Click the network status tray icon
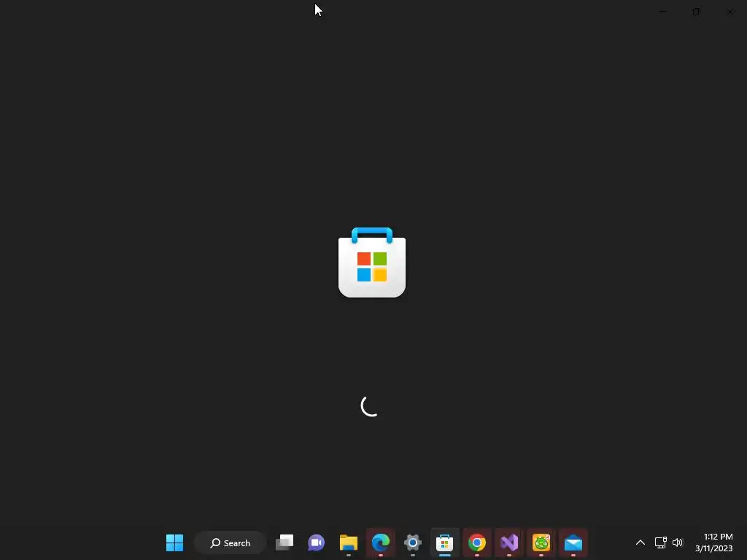Screen dimensions: 747x560 point(660,542)
